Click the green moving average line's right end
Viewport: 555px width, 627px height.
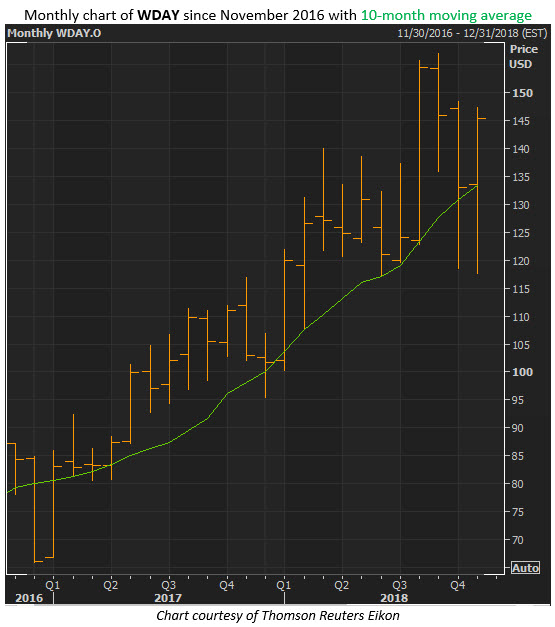pos(476,186)
